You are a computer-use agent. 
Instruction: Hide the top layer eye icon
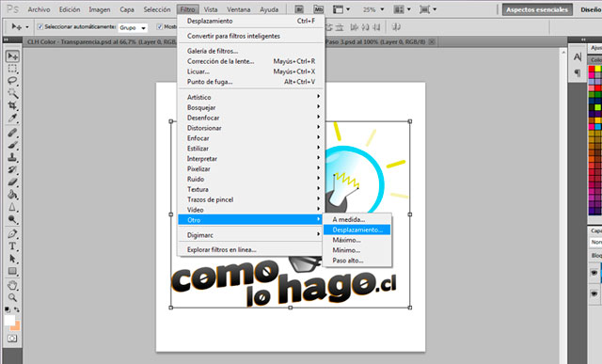point(594,273)
